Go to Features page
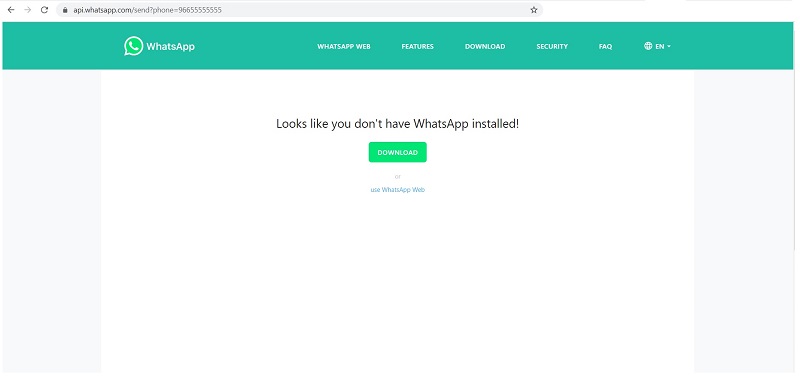The width and height of the screenshot is (800, 388). point(417,46)
